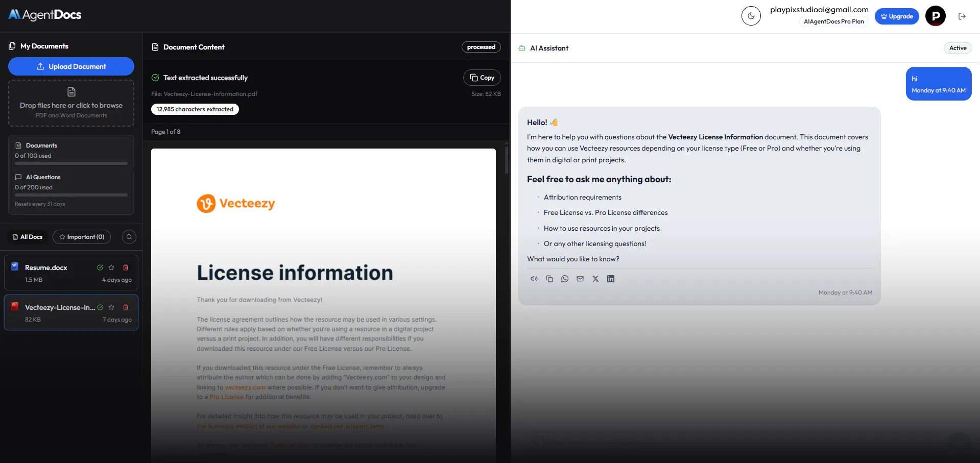The height and width of the screenshot is (463, 980).
Task: Click the AIAgentDocs Pro Plan label
Action: point(833,21)
